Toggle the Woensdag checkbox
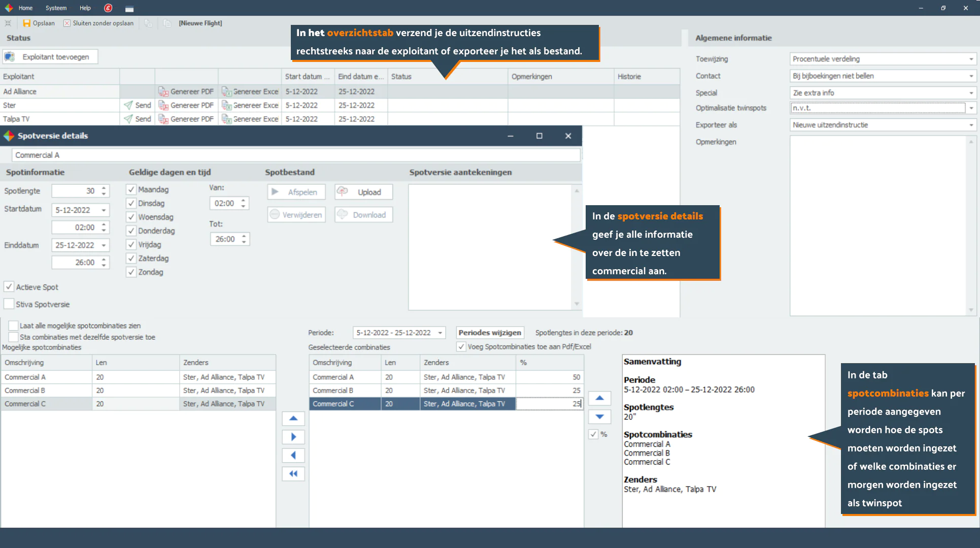The height and width of the screenshot is (548, 980). pyautogui.click(x=131, y=217)
